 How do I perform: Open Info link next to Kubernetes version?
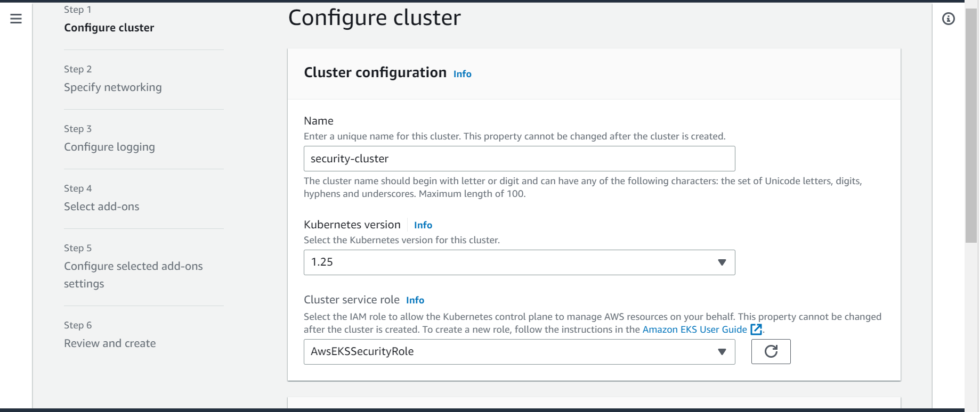coord(423,225)
